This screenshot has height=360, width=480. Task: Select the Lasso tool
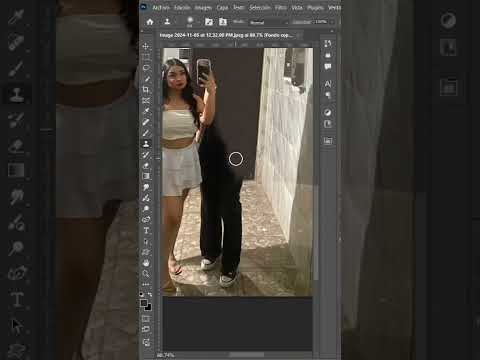[146, 68]
